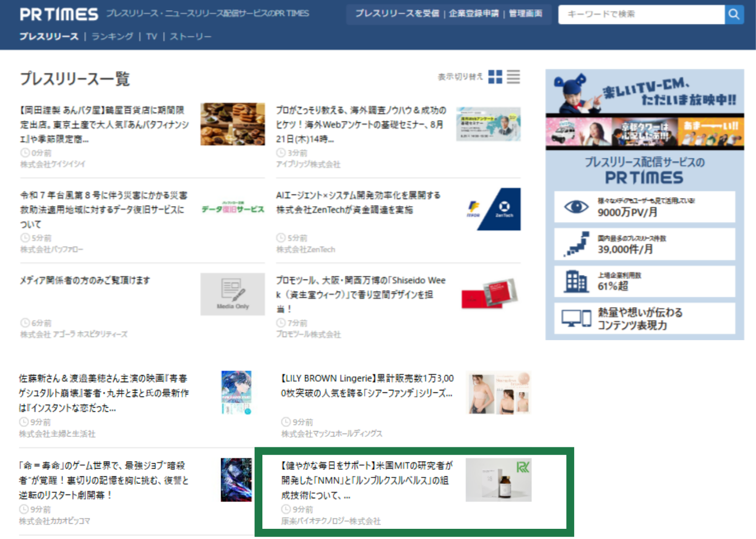Click the PR TIMES logo in header
Viewport: 756px width, 539px height.
tap(59, 14)
